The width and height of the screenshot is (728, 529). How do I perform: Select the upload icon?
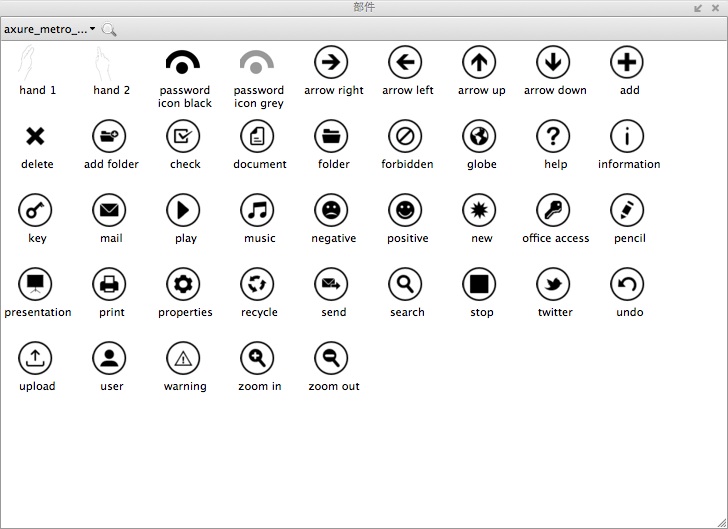point(35,358)
